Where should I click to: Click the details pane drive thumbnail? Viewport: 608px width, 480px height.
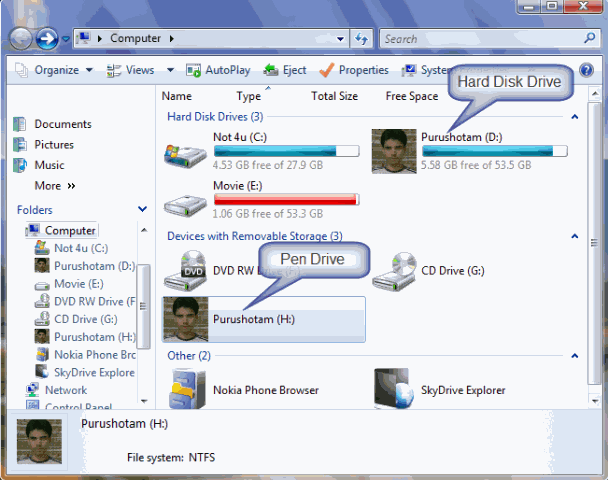39,442
